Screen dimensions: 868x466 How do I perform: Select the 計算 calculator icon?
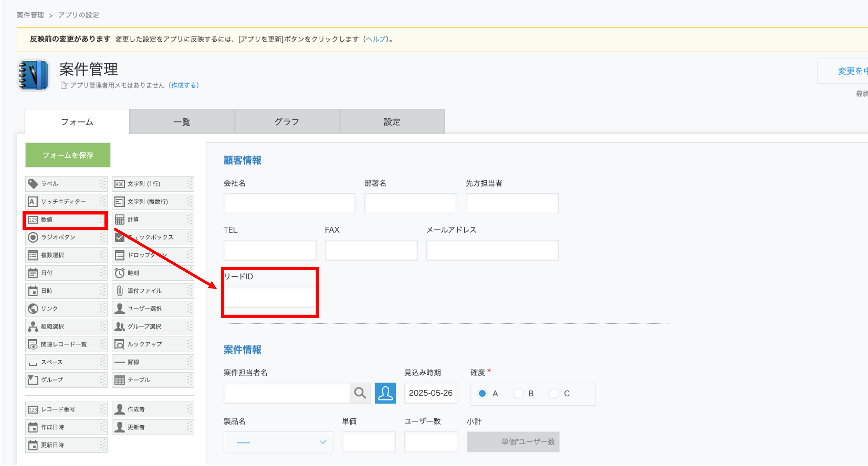tap(119, 219)
